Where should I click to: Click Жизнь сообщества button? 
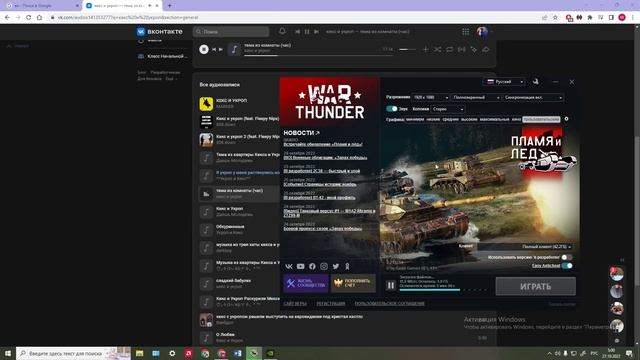point(306,283)
